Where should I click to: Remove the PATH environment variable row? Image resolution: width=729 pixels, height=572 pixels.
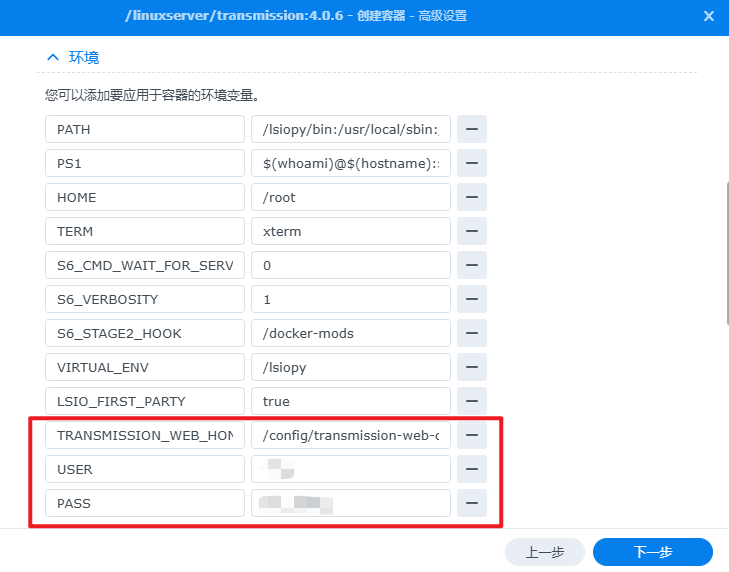pyautogui.click(x=471, y=129)
